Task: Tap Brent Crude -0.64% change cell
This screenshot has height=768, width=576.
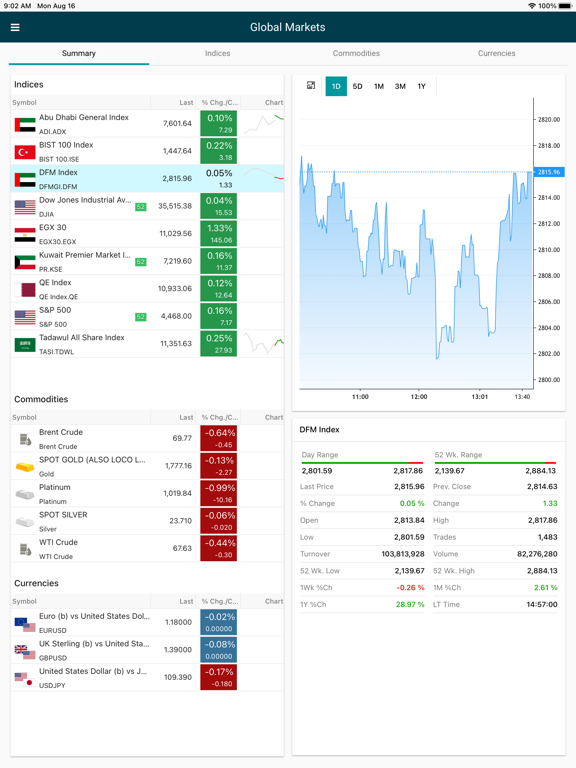Action: pyautogui.click(x=218, y=438)
